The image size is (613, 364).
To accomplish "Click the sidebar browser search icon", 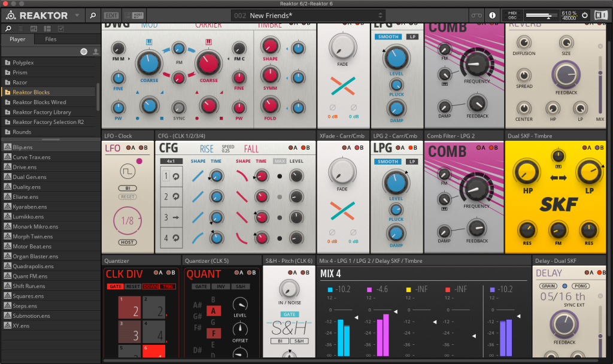I will pyautogui.click(x=8, y=29).
